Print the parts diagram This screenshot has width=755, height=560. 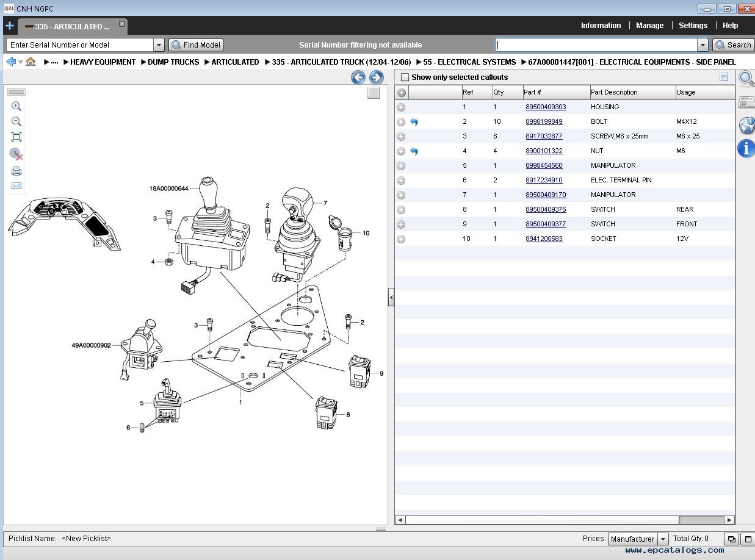click(16, 171)
